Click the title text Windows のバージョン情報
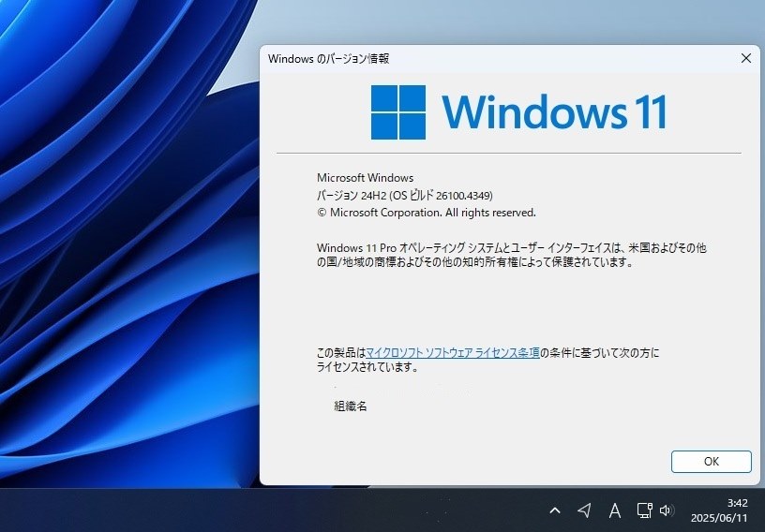This screenshot has height=532, width=765. (x=328, y=59)
